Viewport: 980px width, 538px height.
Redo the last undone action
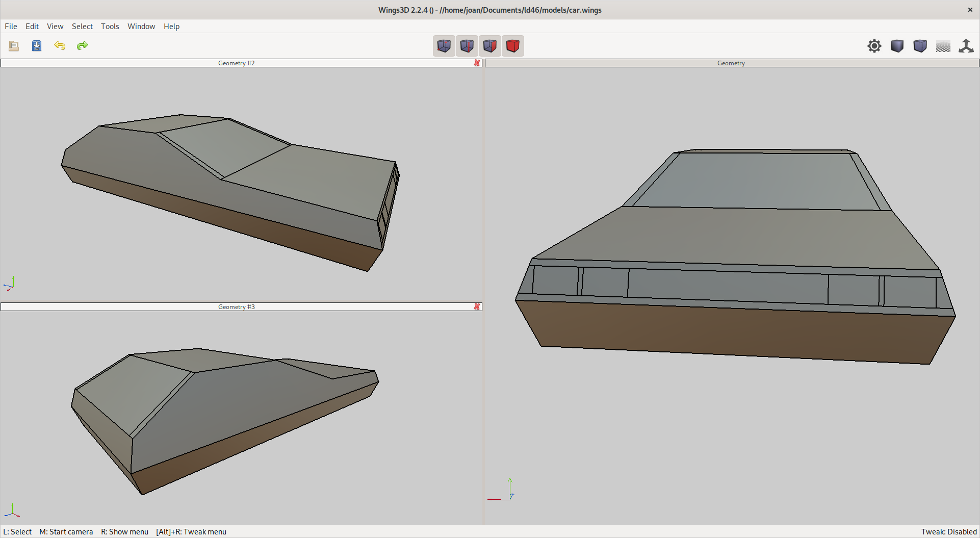[83, 46]
